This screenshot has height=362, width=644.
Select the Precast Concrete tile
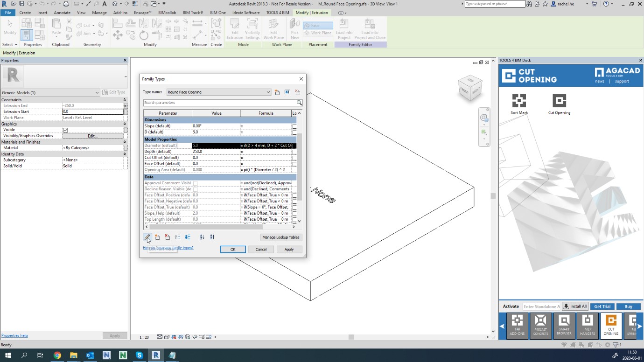coord(540,325)
